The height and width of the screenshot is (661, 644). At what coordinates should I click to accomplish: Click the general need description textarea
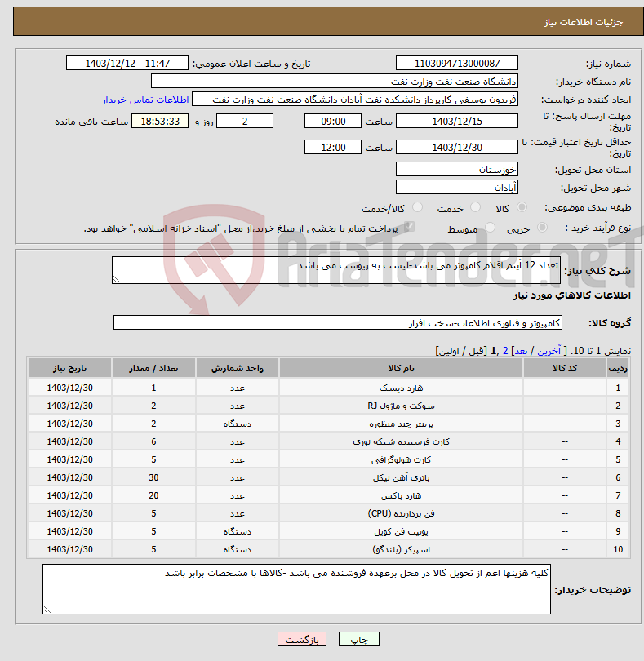pyautogui.click(x=336, y=270)
